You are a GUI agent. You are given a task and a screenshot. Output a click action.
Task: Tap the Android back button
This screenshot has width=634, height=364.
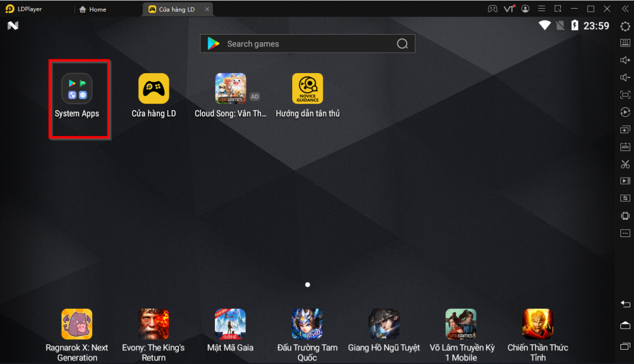pos(625,304)
